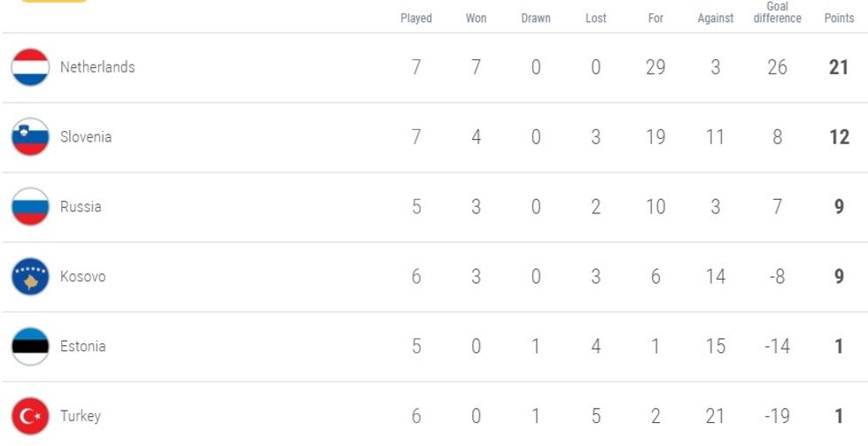The height and width of the screenshot is (446, 868).
Task: Click the Points column header
Action: [839, 19]
